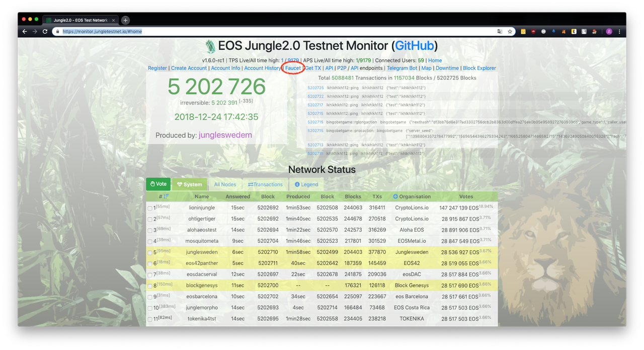Check the eos42panther checkbox
This screenshot has width=644, height=350.
tap(150, 264)
